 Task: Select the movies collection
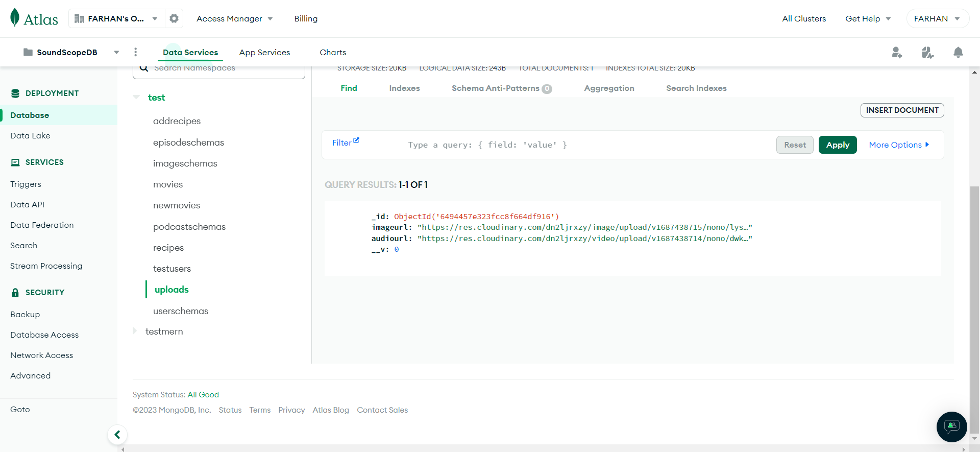point(168,184)
